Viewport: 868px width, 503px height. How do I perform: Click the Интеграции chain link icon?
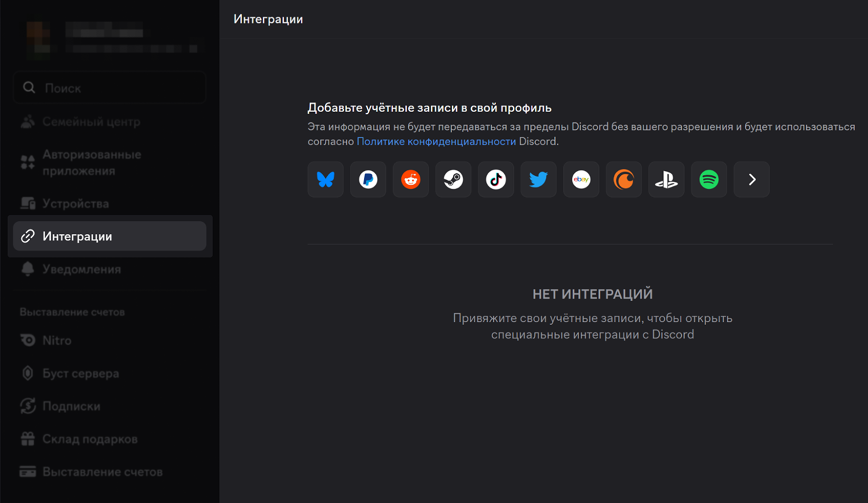(x=27, y=236)
